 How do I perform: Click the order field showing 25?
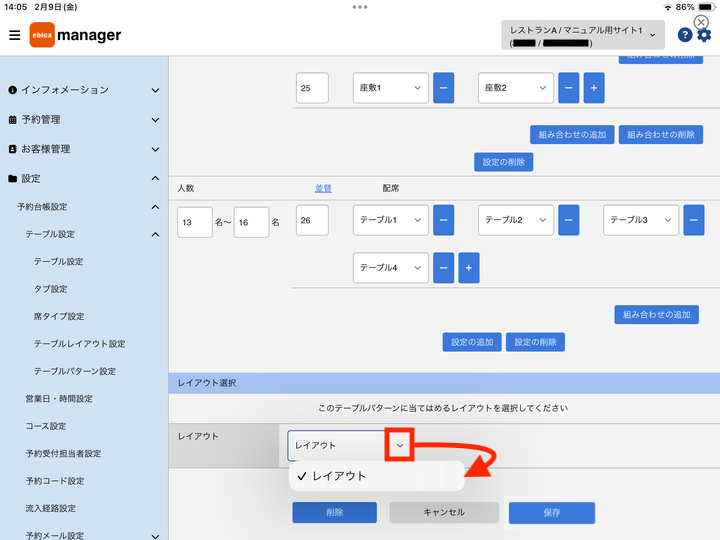[312, 88]
